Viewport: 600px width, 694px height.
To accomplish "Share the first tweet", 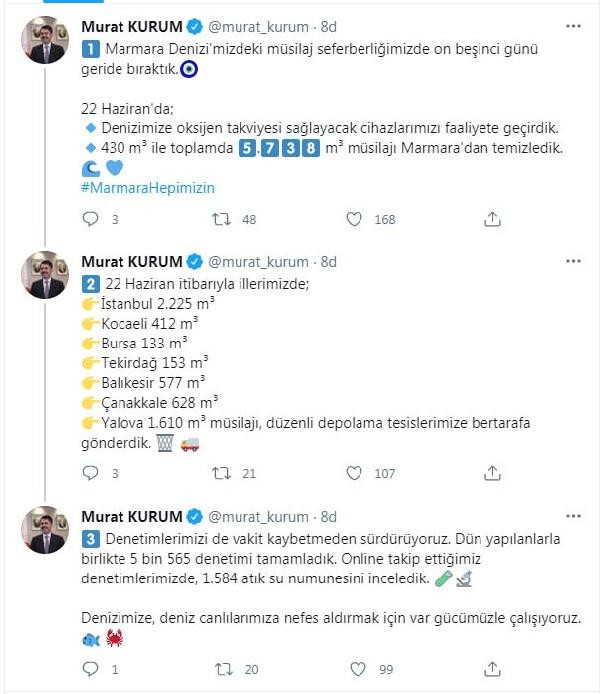I will click(492, 219).
